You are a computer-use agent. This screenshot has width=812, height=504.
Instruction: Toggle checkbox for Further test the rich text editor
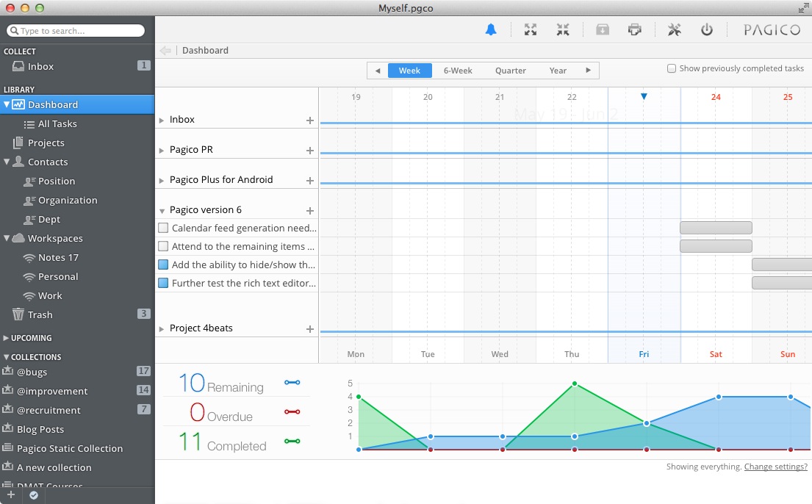[163, 284]
